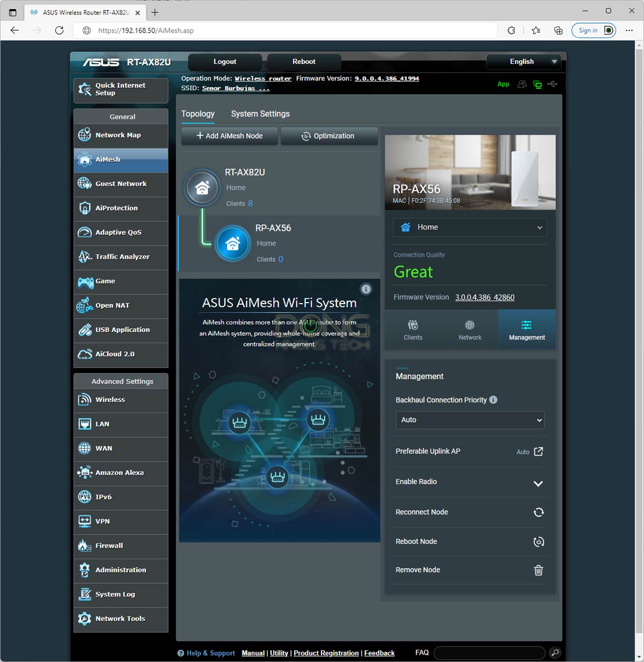Image resolution: width=644 pixels, height=662 pixels.
Task: Select the RT-AX82U router home icon
Action: click(202, 188)
